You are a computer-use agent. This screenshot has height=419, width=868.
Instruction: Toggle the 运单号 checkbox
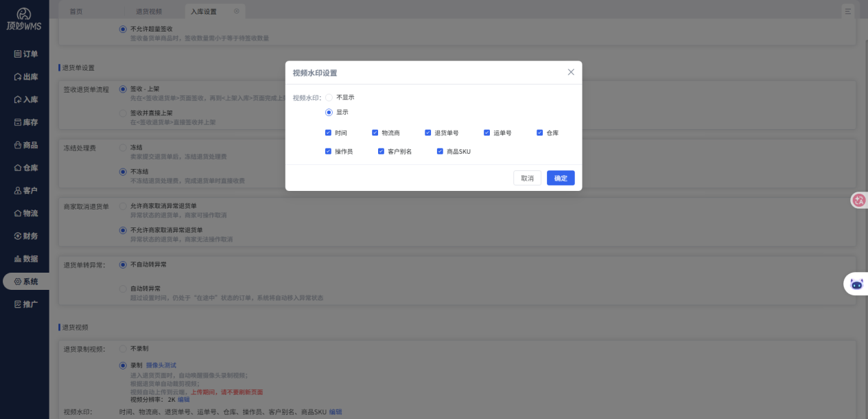click(x=486, y=133)
